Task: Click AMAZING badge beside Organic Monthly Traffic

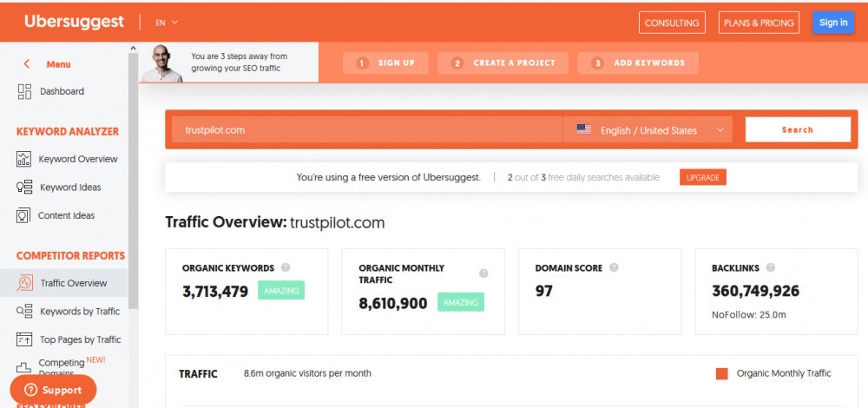Action: point(461,302)
